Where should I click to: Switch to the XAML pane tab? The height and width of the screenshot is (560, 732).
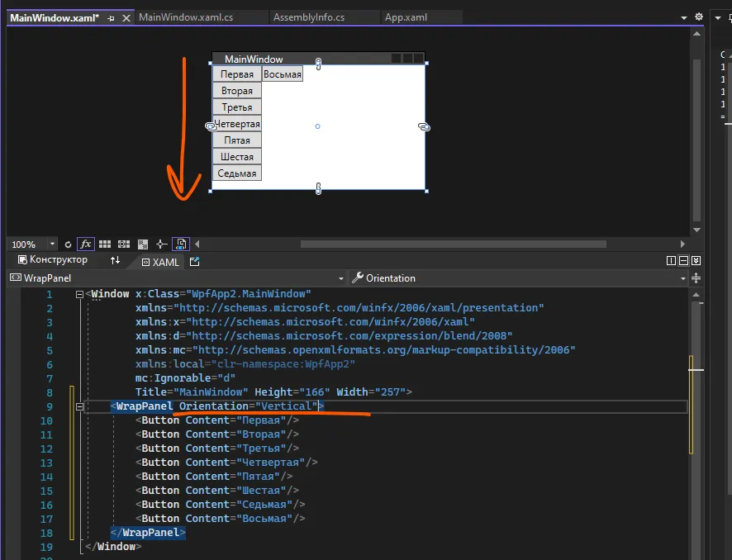click(x=160, y=263)
